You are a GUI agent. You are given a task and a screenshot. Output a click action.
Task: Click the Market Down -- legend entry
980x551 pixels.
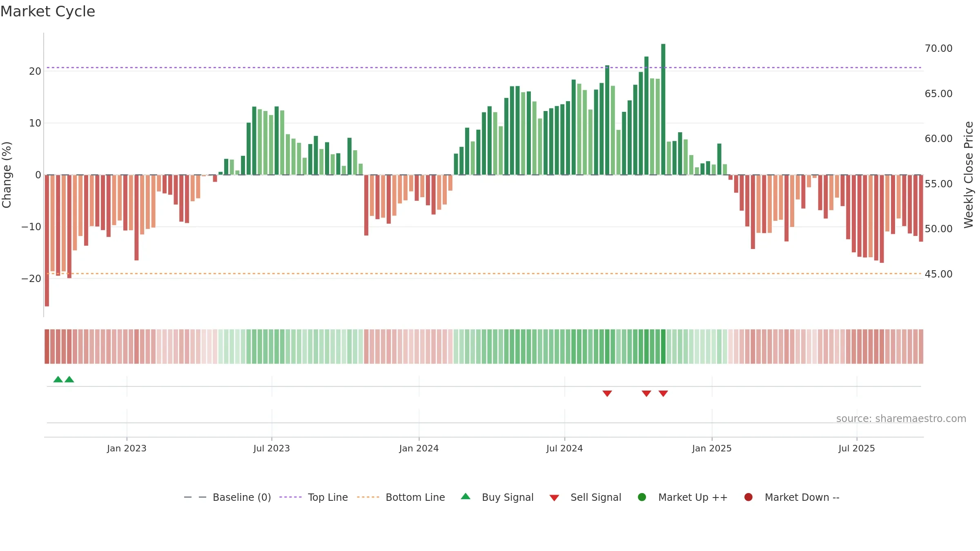click(792, 497)
